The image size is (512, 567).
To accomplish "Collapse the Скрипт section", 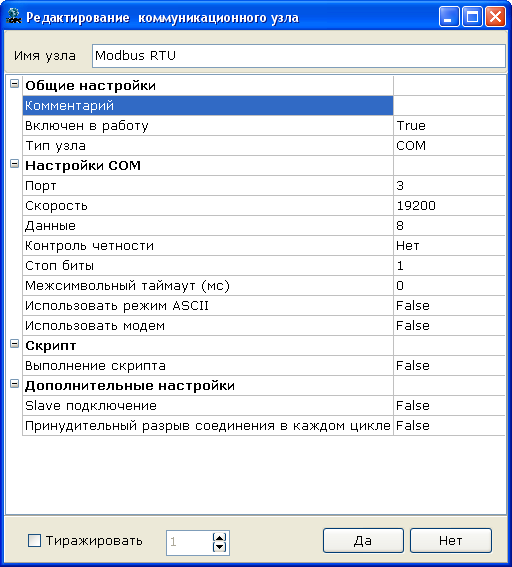I will (14, 344).
